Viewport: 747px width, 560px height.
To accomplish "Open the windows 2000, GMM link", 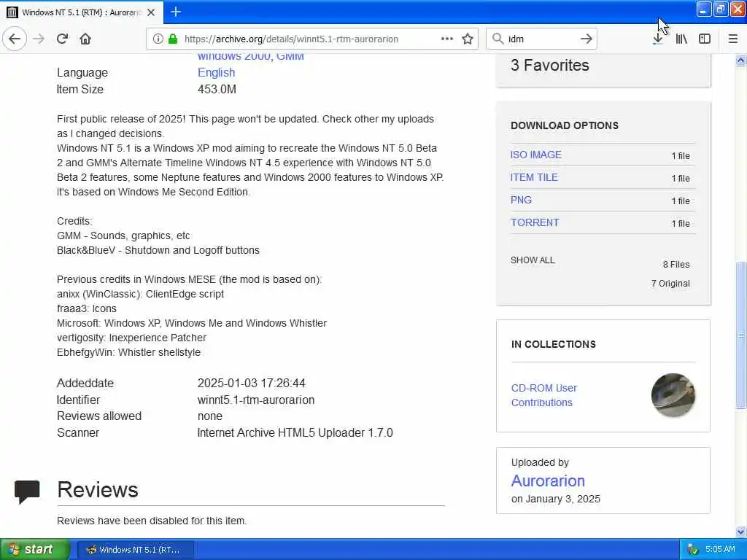I will 251,56.
